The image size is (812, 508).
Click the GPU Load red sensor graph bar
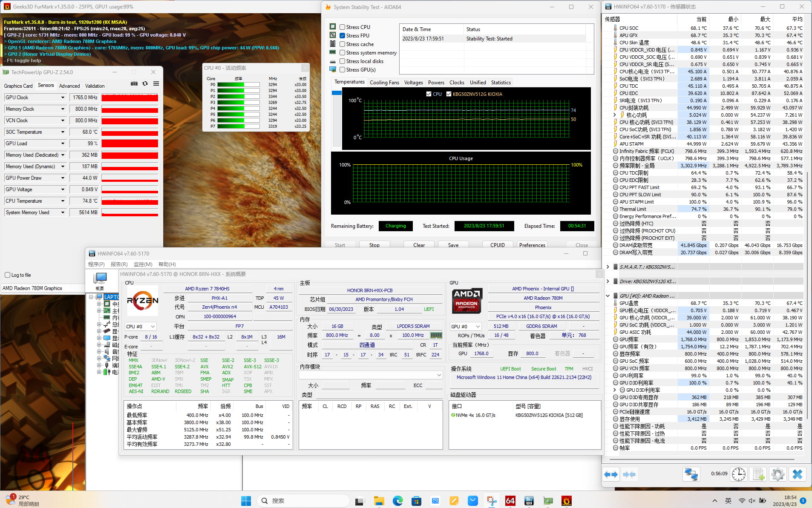pyautogui.click(x=130, y=144)
